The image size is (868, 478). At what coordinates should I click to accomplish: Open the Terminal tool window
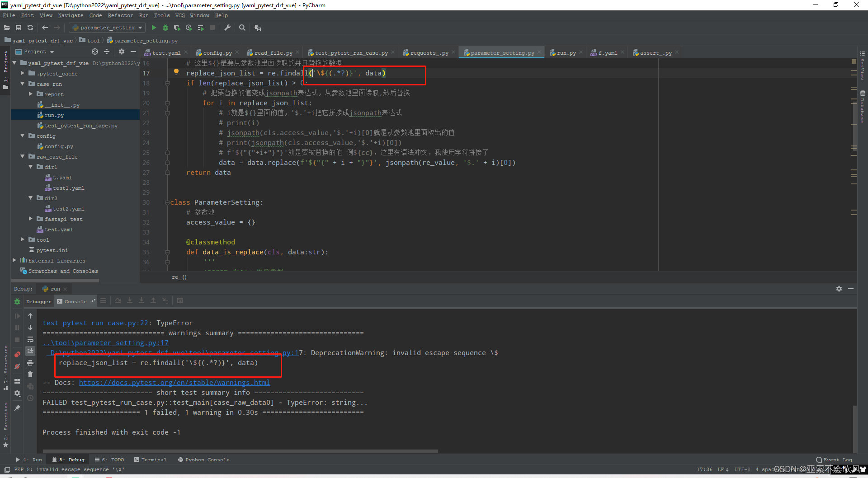[x=151, y=459]
